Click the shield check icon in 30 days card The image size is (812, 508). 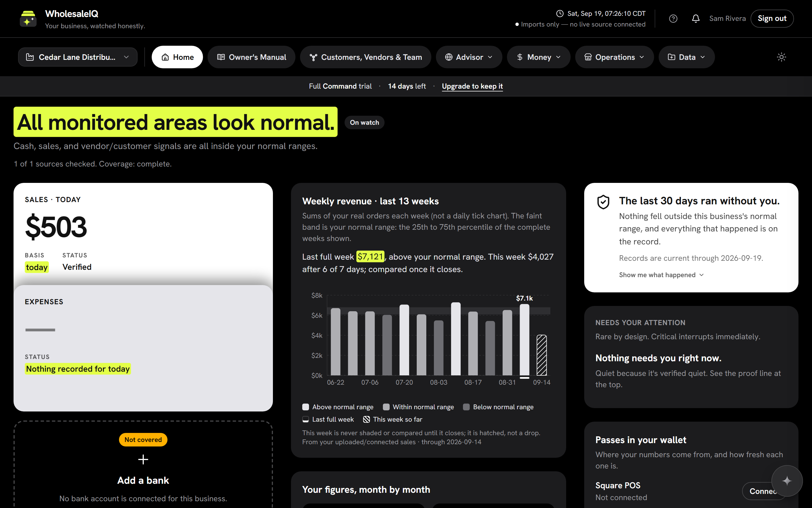(603, 202)
